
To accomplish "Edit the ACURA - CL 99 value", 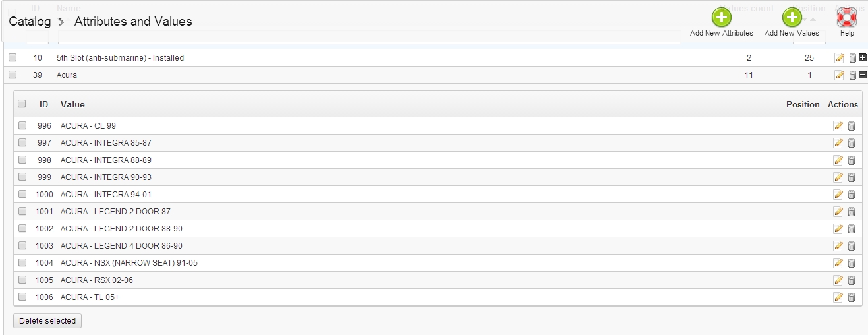I will [838, 126].
